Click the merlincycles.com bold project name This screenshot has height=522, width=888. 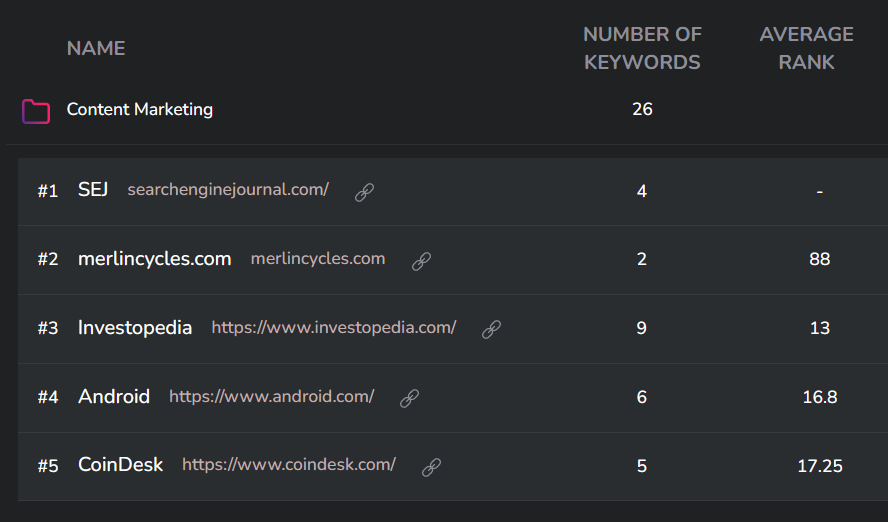click(155, 259)
